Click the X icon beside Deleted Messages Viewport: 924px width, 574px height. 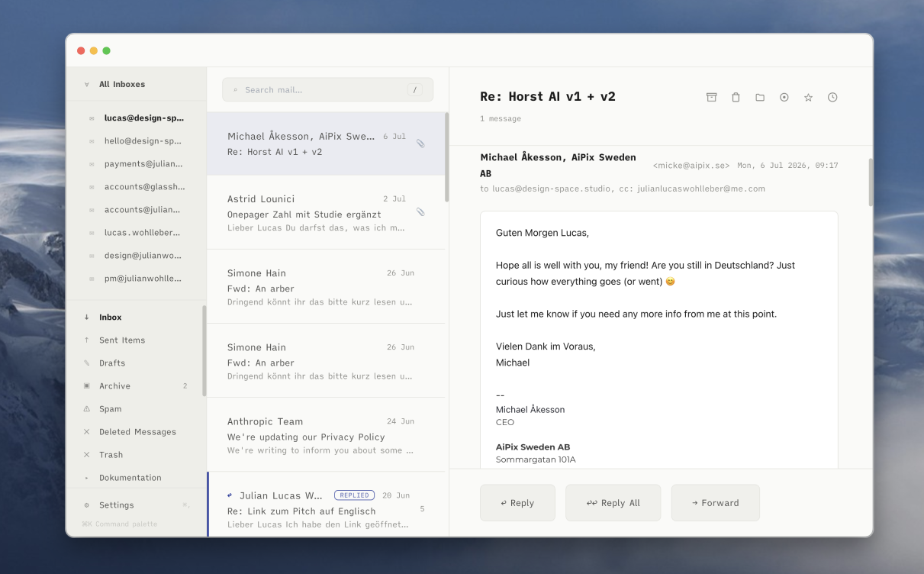[86, 431]
